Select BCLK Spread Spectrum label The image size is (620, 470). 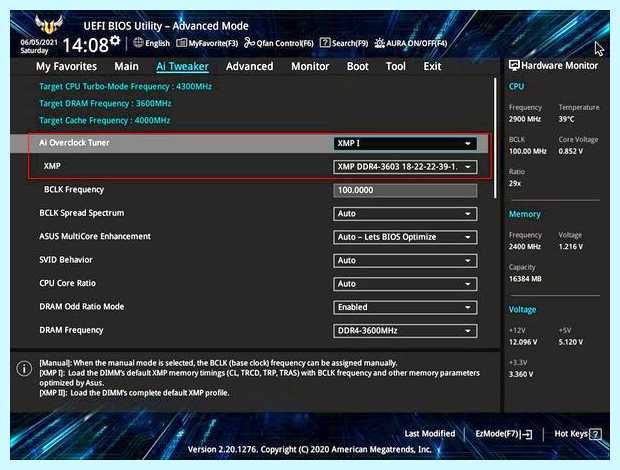click(81, 213)
